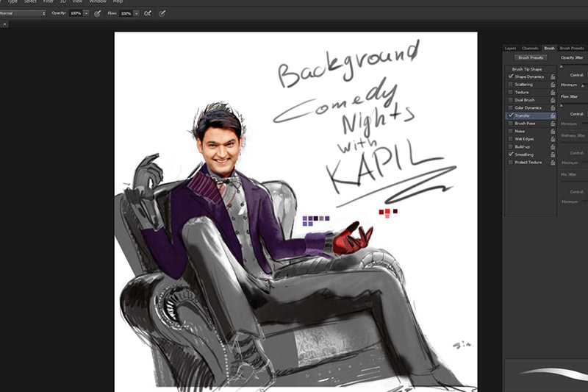
Task: Switch to the Channels tab
Action: pos(530,48)
